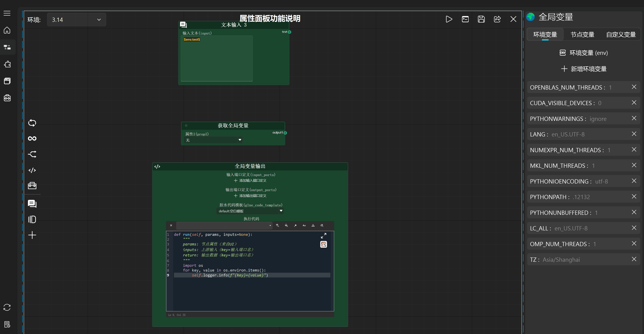Click the output1 port of 获取全局变量 node
This screenshot has height=334, width=644.
tap(285, 133)
